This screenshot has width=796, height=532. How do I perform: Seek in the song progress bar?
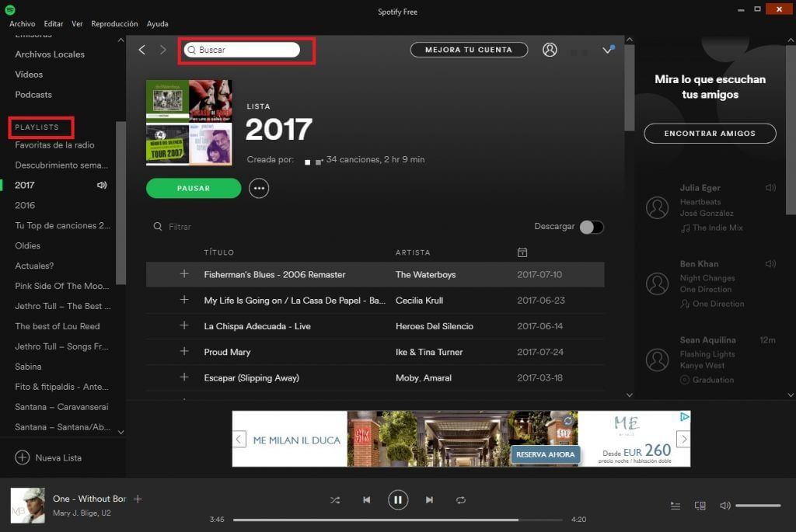point(397,520)
